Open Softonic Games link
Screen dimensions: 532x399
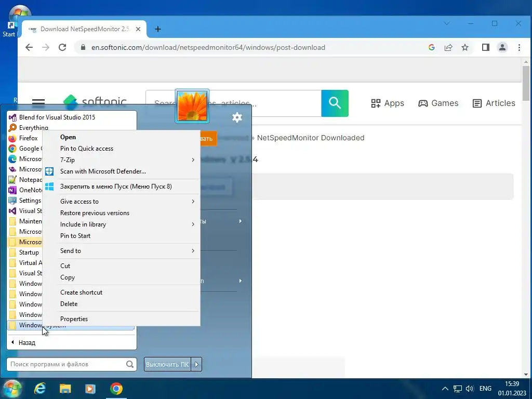point(438,103)
